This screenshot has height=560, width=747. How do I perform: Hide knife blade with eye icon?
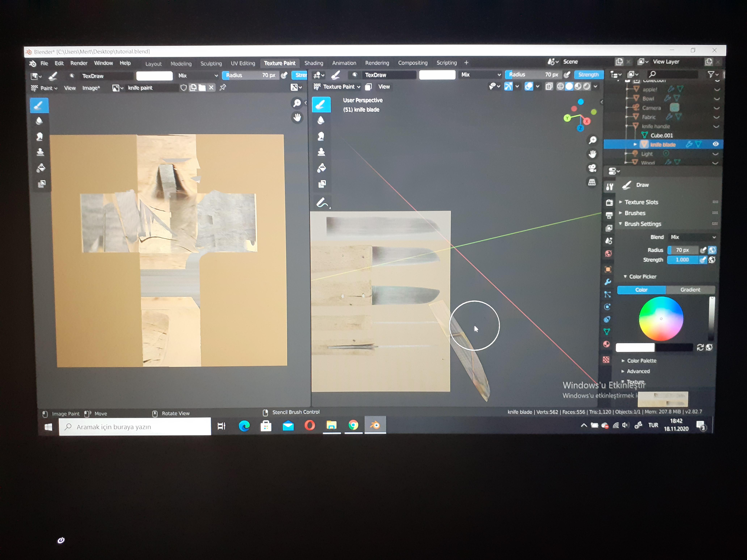pyautogui.click(x=715, y=144)
